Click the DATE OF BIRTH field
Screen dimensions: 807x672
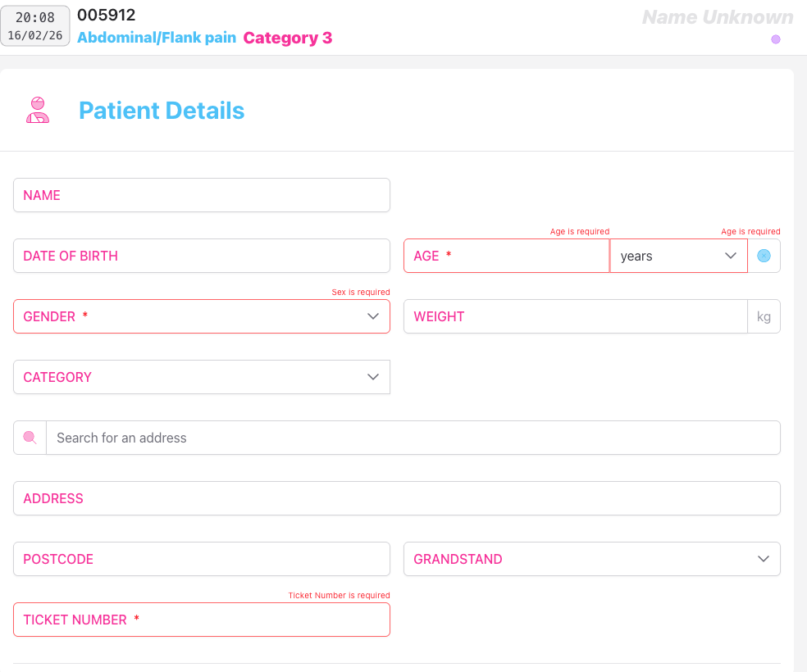coord(201,255)
